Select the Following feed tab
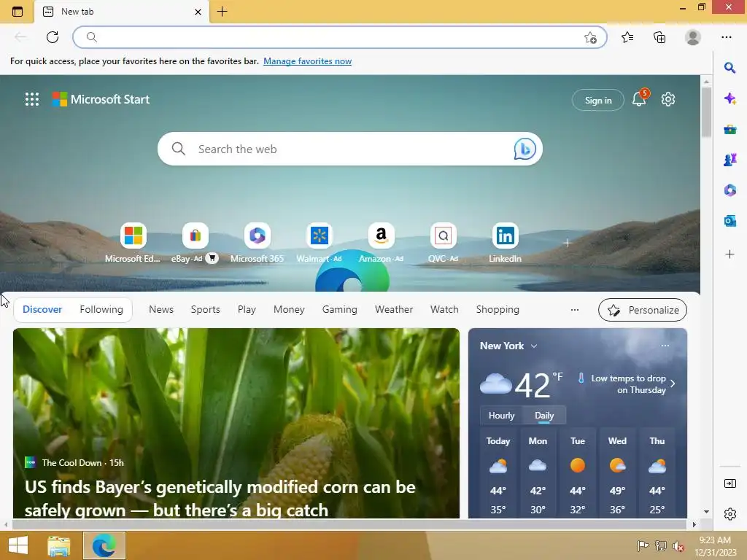Image resolution: width=747 pixels, height=560 pixels. click(101, 309)
